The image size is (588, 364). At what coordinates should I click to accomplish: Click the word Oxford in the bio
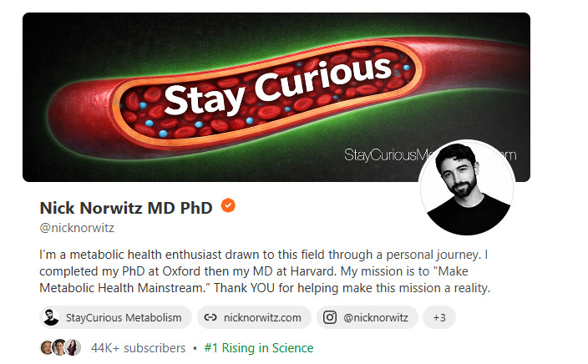(181, 271)
